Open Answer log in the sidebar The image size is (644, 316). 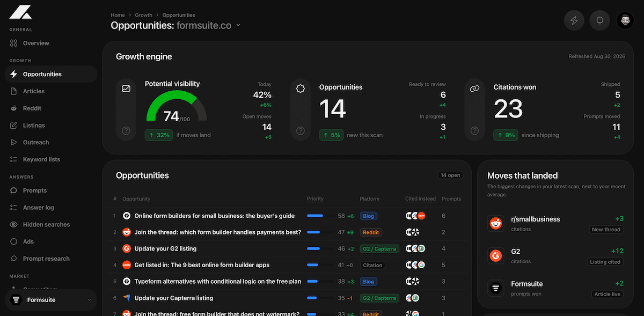coord(51,208)
